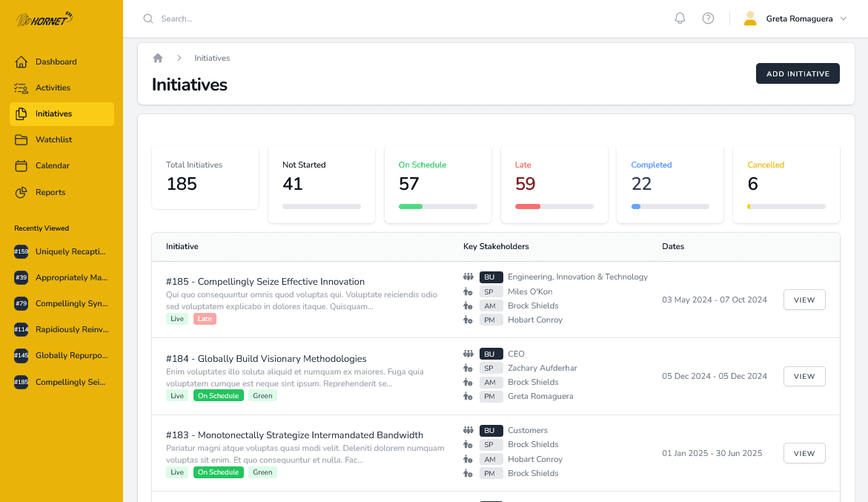The image size is (868, 502).
Task: Click the Calendar icon in the sidebar
Action: tap(21, 165)
